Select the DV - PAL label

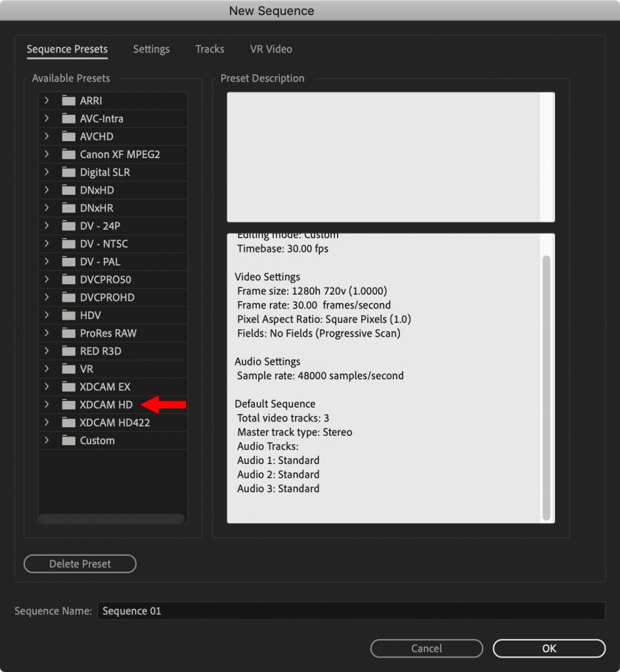100,262
